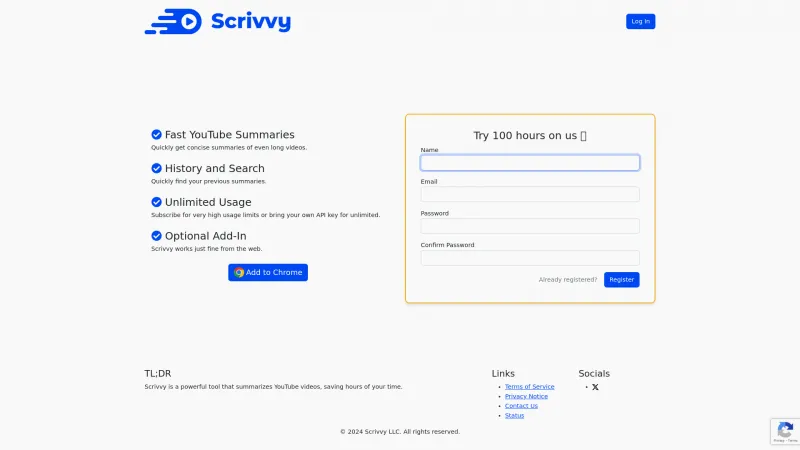Focus the Password input field
This screenshot has height=450, width=800.
tap(530, 226)
